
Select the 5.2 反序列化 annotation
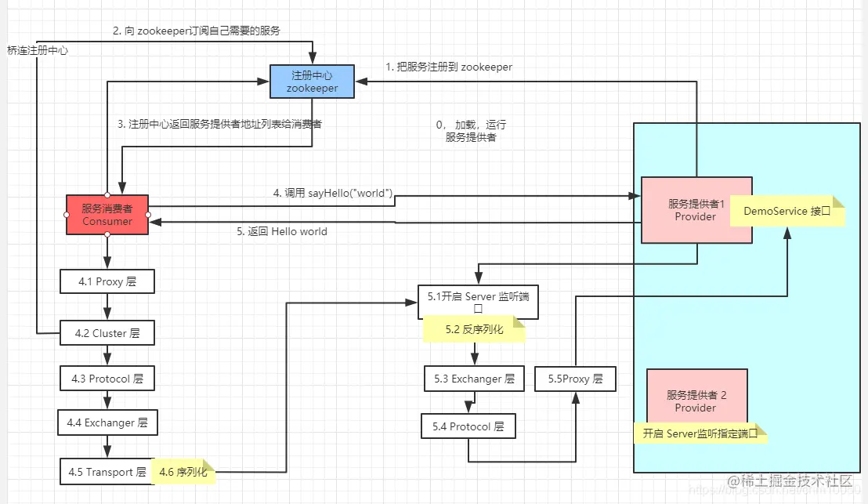pyautogui.click(x=476, y=330)
